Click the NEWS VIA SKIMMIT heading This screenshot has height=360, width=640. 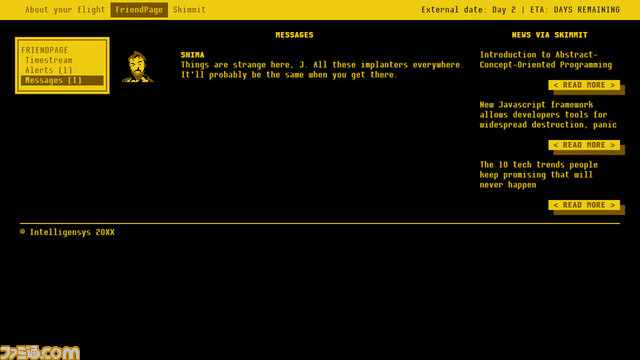coord(549,35)
